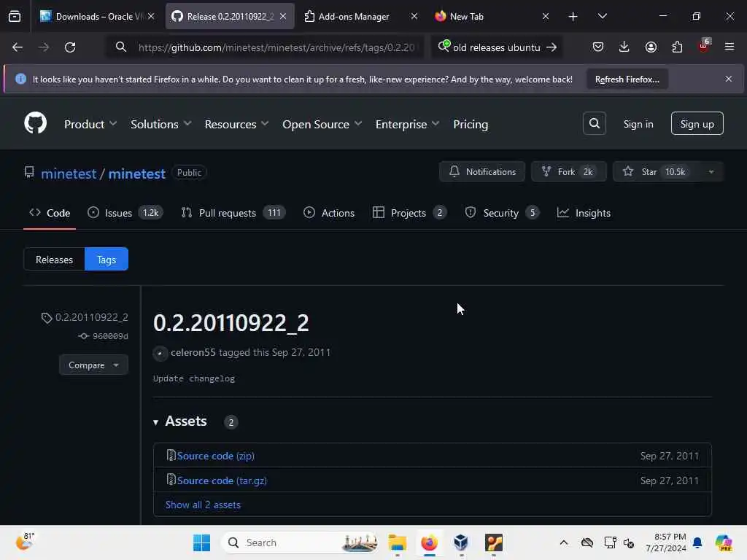Screen dimensions: 747x560
Task: List all tabs with the chevron button
Action: click(x=602, y=16)
